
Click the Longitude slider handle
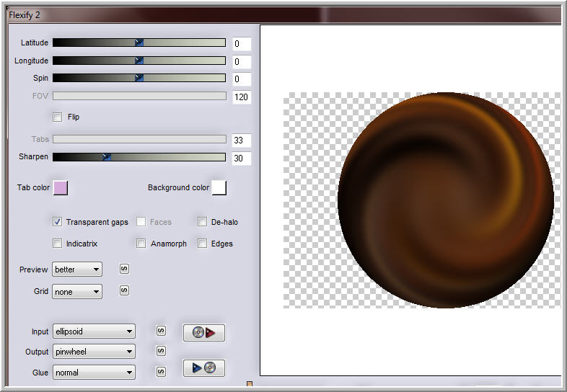pos(139,61)
